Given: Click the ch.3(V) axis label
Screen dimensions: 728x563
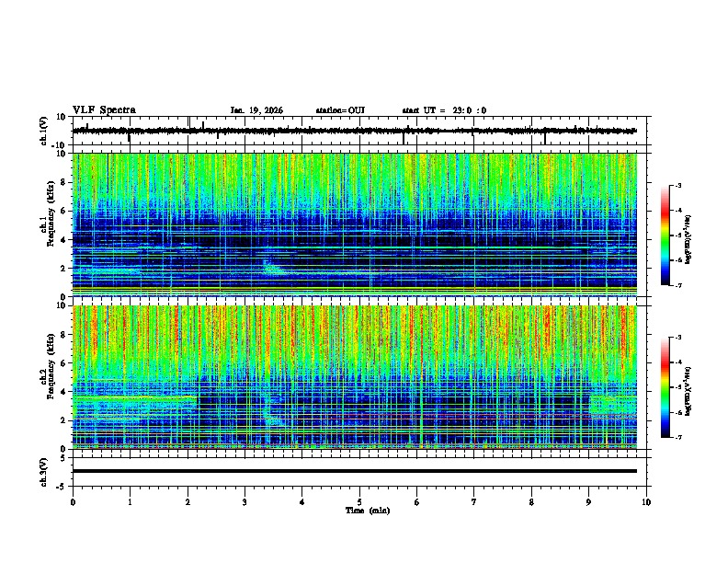Looking at the screenshot, I should (44, 473).
